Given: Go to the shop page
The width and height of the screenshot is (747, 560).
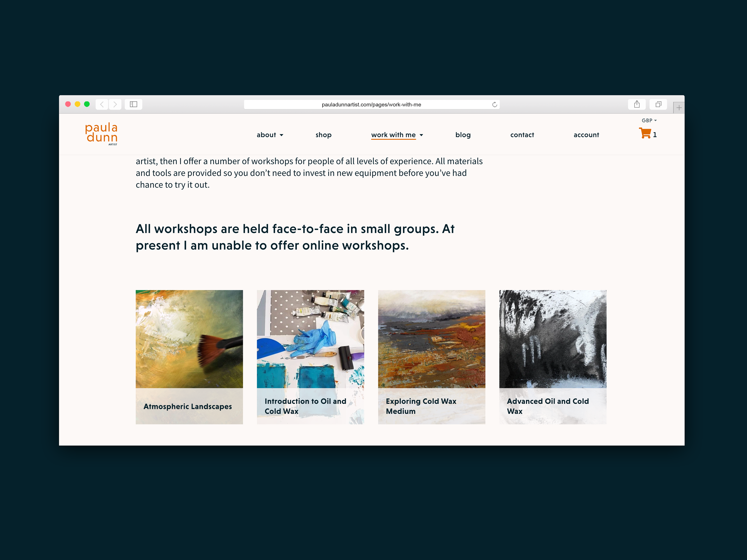Looking at the screenshot, I should click(x=324, y=135).
